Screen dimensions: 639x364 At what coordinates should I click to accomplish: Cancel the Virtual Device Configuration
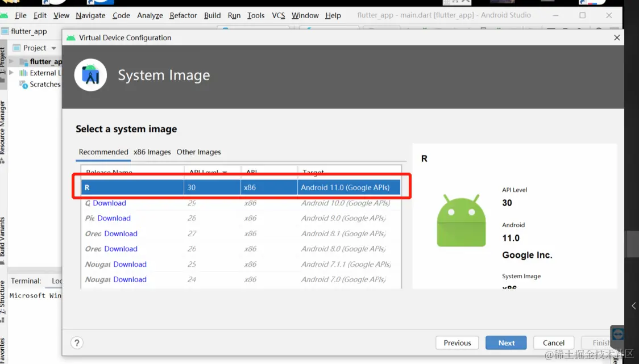(553, 343)
